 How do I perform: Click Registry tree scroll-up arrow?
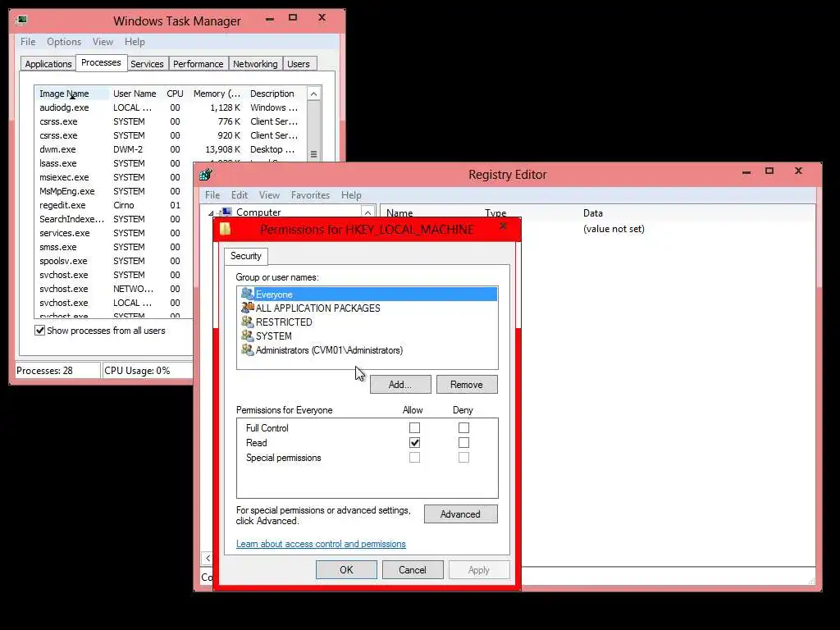367,212
